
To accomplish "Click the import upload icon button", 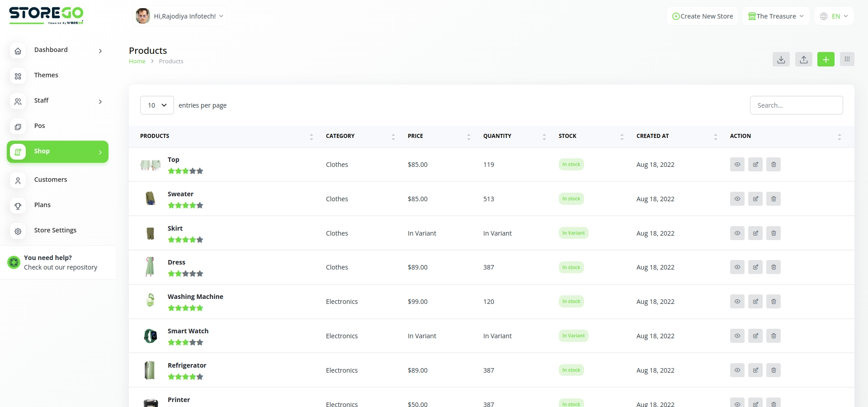I will [x=803, y=59].
